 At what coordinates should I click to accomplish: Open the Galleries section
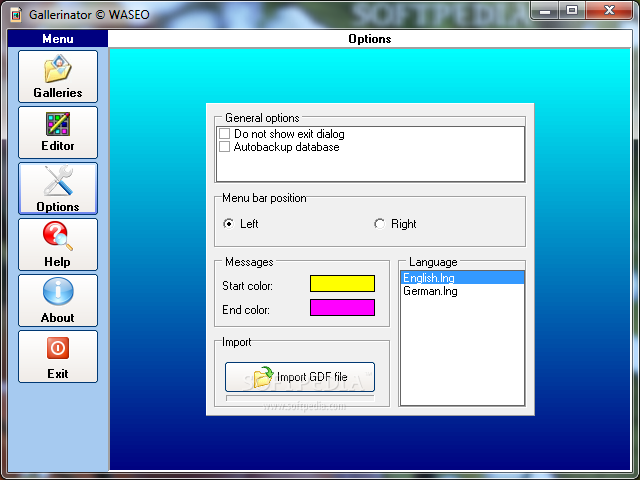pos(58,76)
